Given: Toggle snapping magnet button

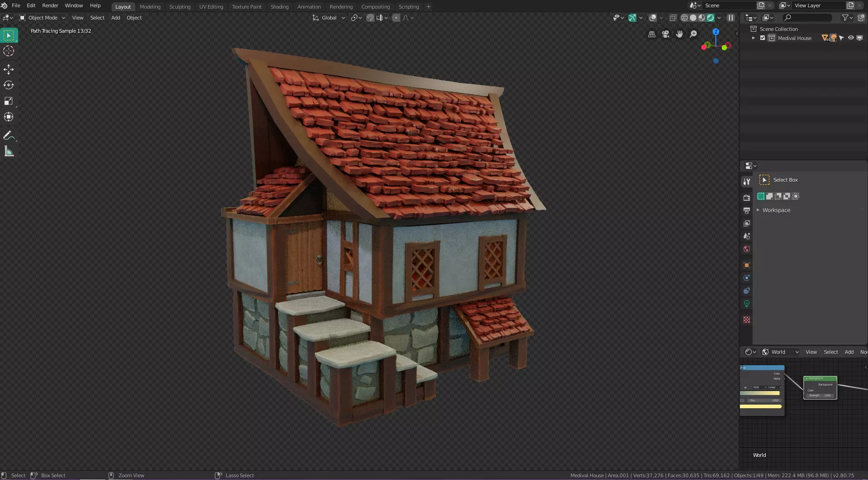Looking at the screenshot, I should pyautogui.click(x=370, y=18).
